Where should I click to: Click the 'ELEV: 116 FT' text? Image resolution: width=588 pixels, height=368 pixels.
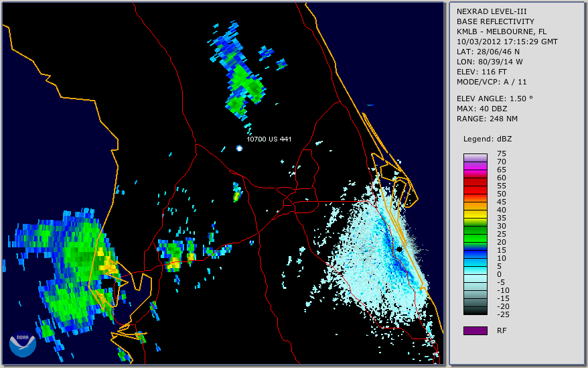[x=482, y=72]
